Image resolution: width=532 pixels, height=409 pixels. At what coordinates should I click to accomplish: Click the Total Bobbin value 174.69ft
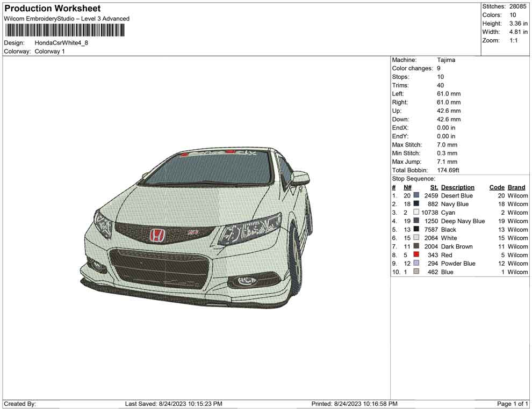448,170
